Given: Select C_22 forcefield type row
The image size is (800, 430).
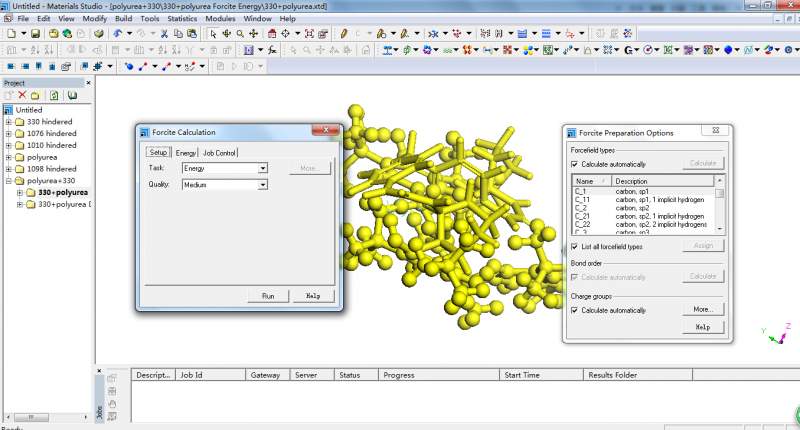Looking at the screenshot, I should click(643, 224).
